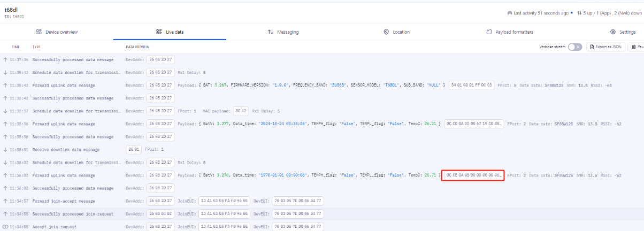644x231 pixels.
Task: Click the Payload formatters braces icon
Action: tap(489, 32)
